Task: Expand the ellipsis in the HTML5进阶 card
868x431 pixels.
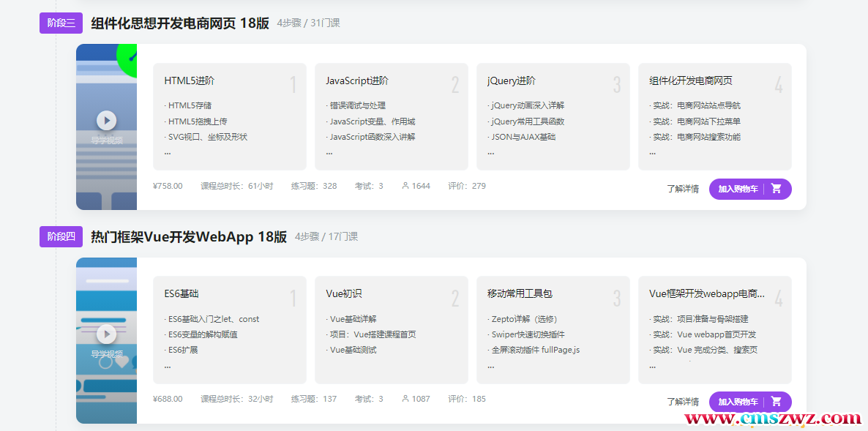Action: pos(168,152)
